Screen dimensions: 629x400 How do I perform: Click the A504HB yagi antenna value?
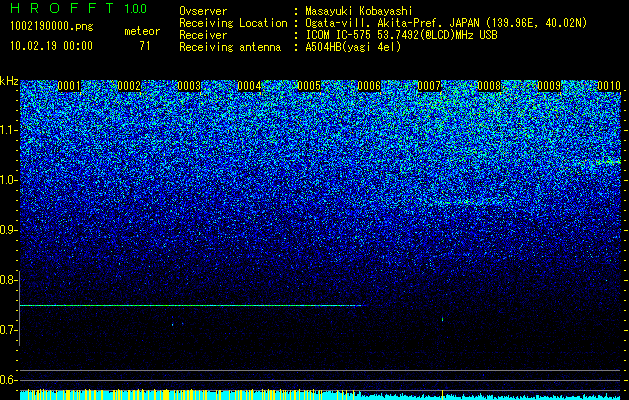353,47
